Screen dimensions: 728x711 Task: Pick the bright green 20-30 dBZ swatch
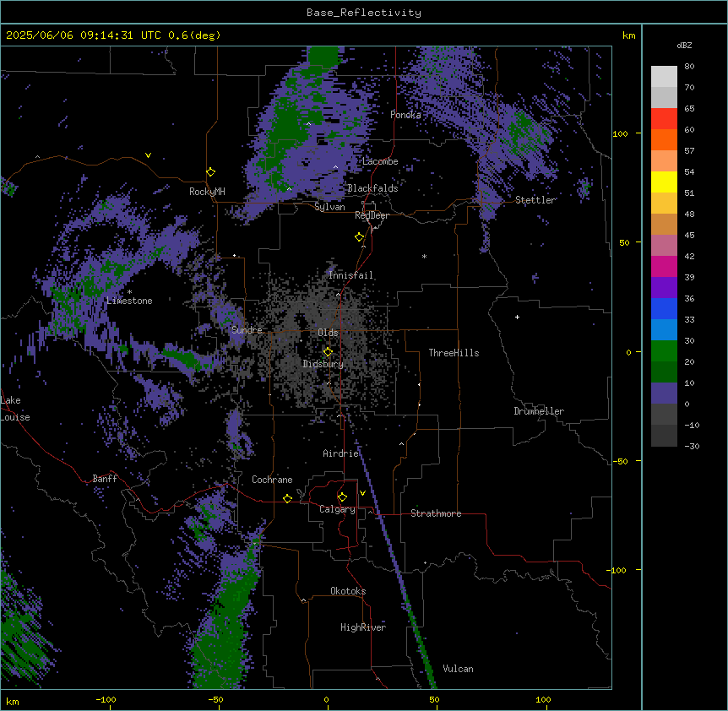pyautogui.click(x=664, y=351)
